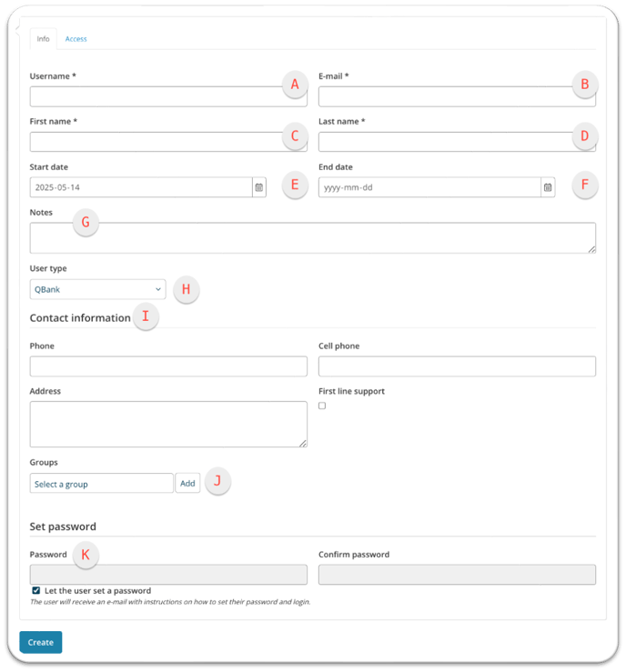Open the Start date calendar picker
The image size is (626, 672).
(x=259, y=187)
